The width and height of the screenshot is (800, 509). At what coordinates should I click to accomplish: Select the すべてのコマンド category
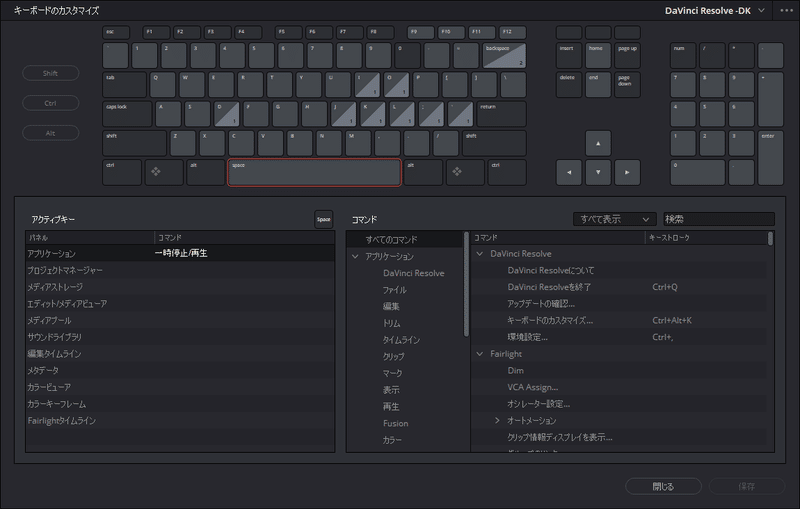coord(405,239)
